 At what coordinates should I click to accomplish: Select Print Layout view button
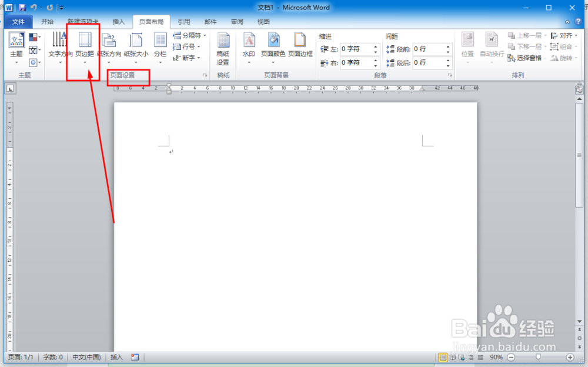(443, 357)
